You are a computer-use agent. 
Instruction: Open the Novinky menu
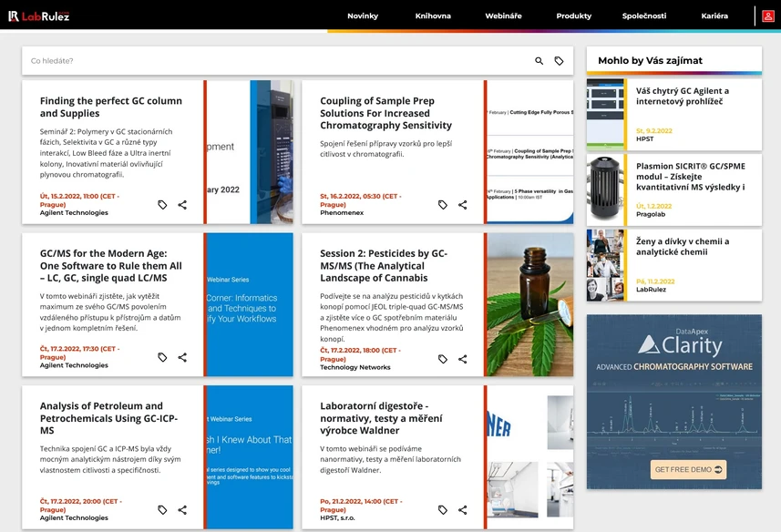[x=363, y=15]
